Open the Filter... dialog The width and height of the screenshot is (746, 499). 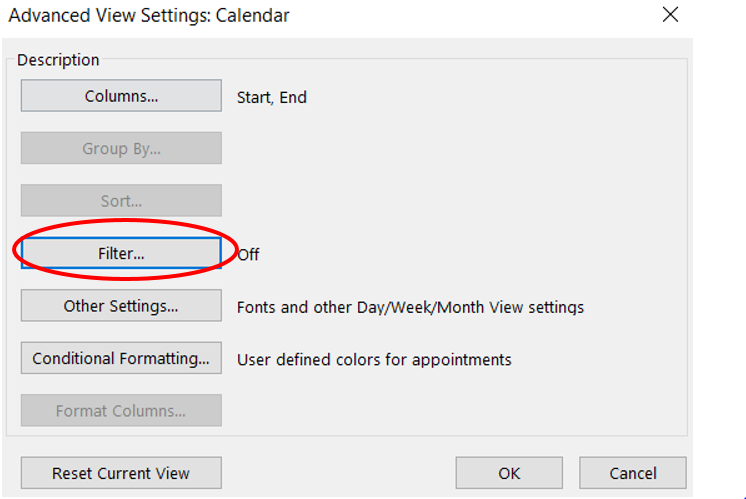(121, 253)
